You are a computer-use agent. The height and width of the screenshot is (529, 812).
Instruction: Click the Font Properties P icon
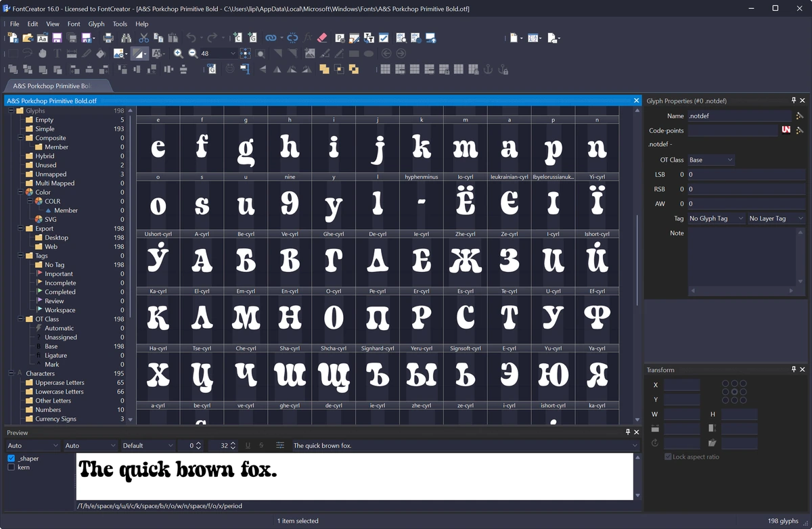coord(340,38)
